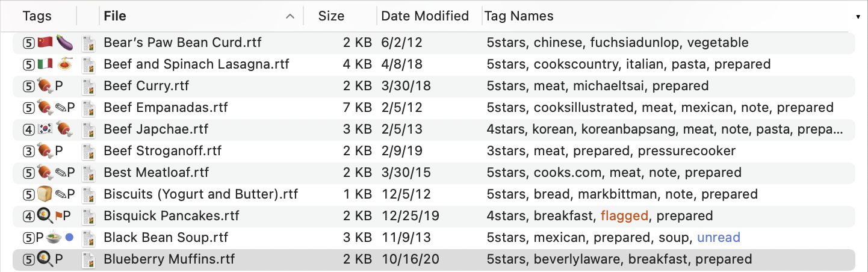Select the Best Meatloaf.rtf file row
868x272 pixels.
tap(433, 173)
